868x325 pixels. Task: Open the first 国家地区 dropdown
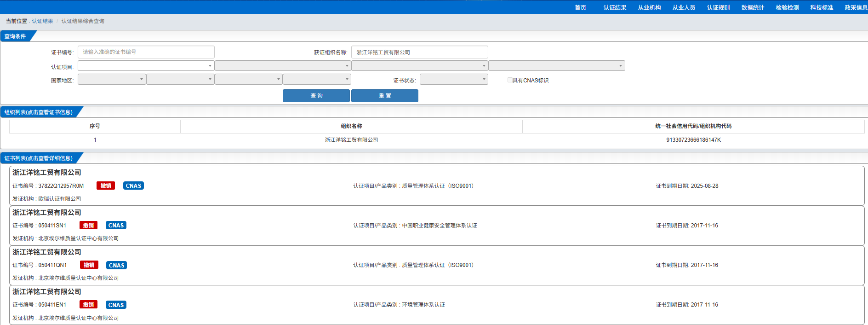[x=111, y=80]
